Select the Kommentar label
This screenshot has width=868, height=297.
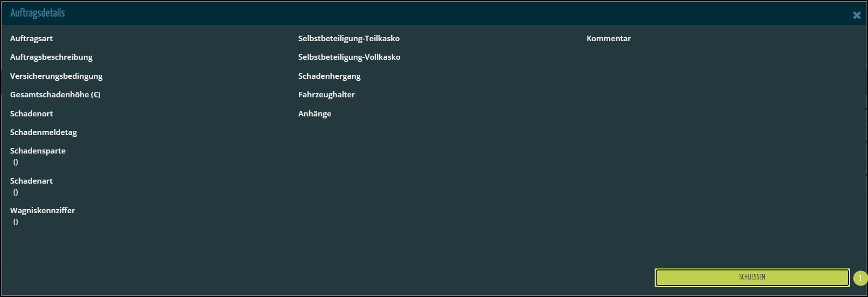point(609,39)
